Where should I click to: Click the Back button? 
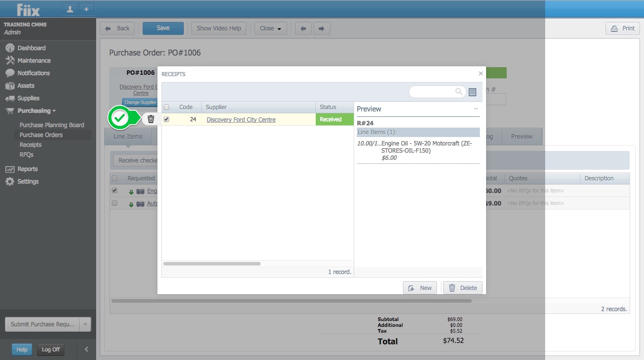click(x=117, y=28)
